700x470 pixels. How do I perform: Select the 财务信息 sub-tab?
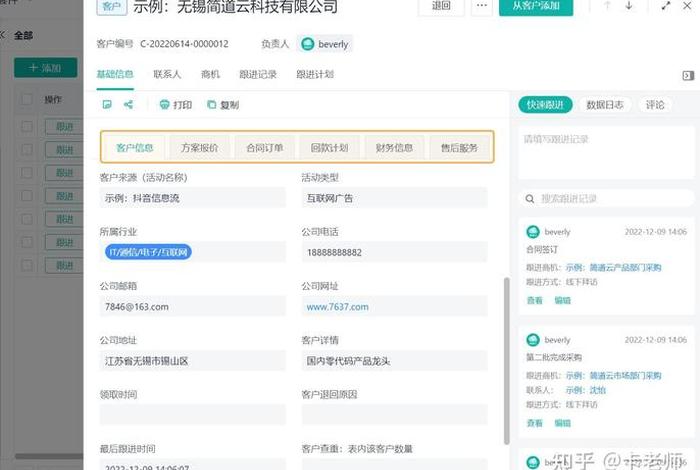click(x=394, y=148)
